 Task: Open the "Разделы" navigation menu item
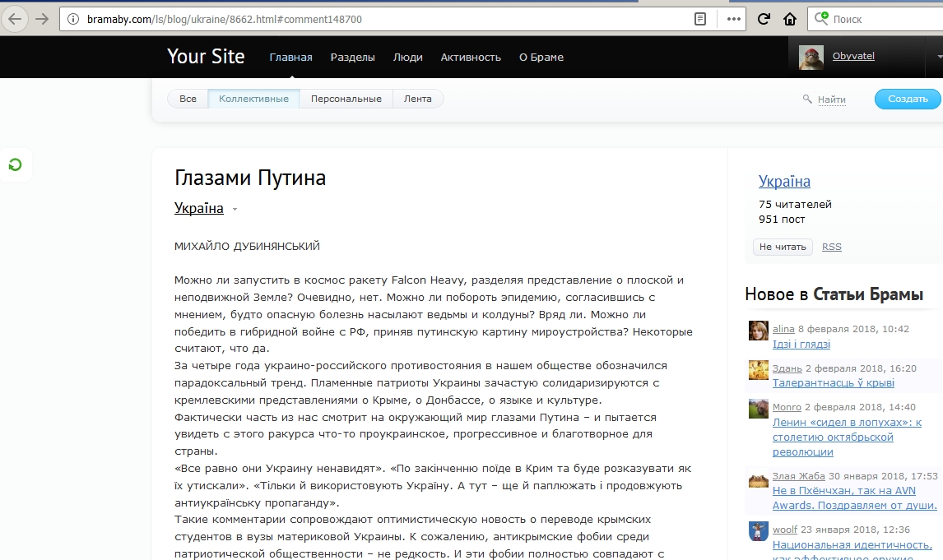352,57
